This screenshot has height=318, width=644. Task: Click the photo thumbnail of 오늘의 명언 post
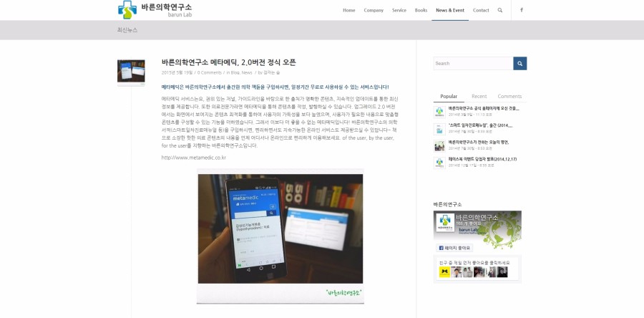tap(439, 146)
